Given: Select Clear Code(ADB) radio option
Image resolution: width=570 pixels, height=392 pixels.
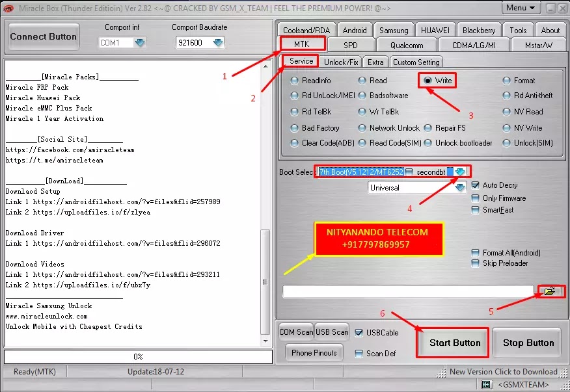Looking at the screenshot, I should click(295, 143).
